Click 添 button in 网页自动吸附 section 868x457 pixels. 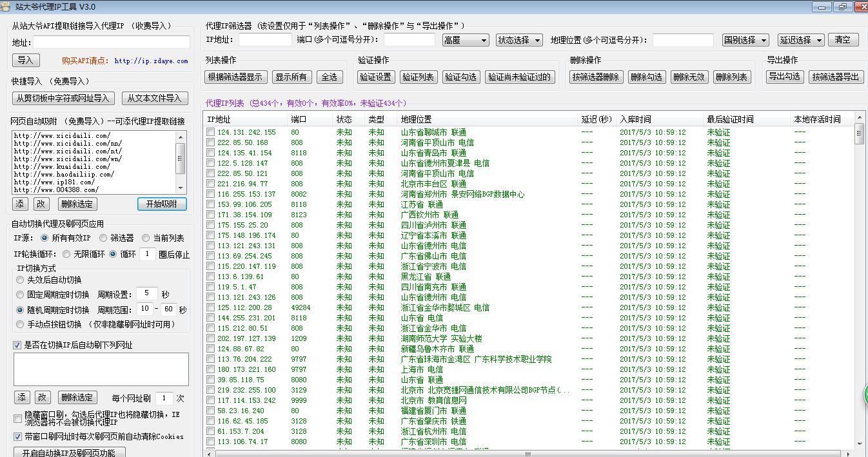(x=21, y=204)
